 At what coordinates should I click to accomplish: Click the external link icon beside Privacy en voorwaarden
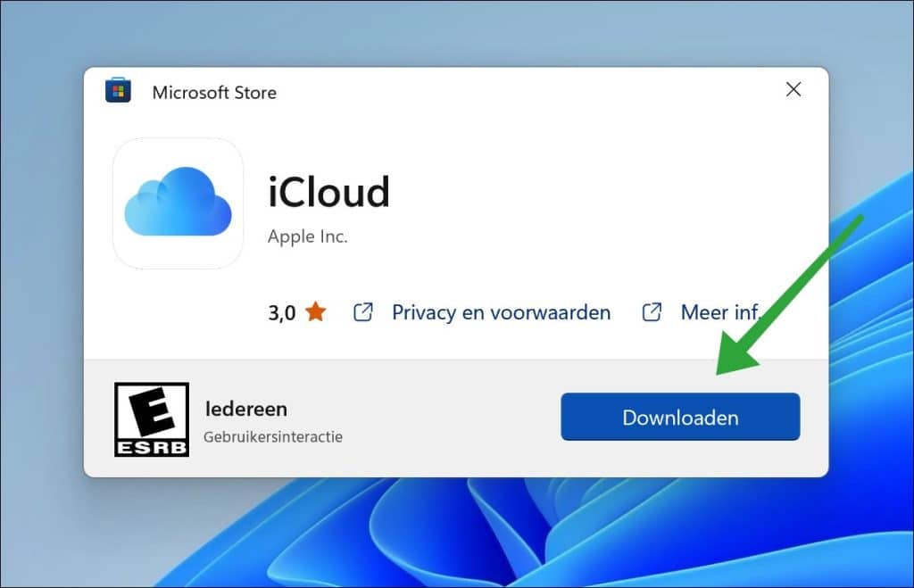362,312
